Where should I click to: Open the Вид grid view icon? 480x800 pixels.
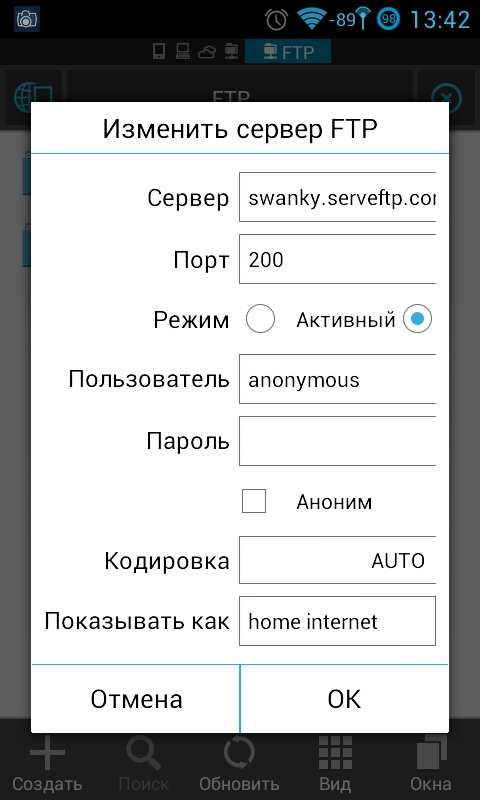(x=335, y=753)
